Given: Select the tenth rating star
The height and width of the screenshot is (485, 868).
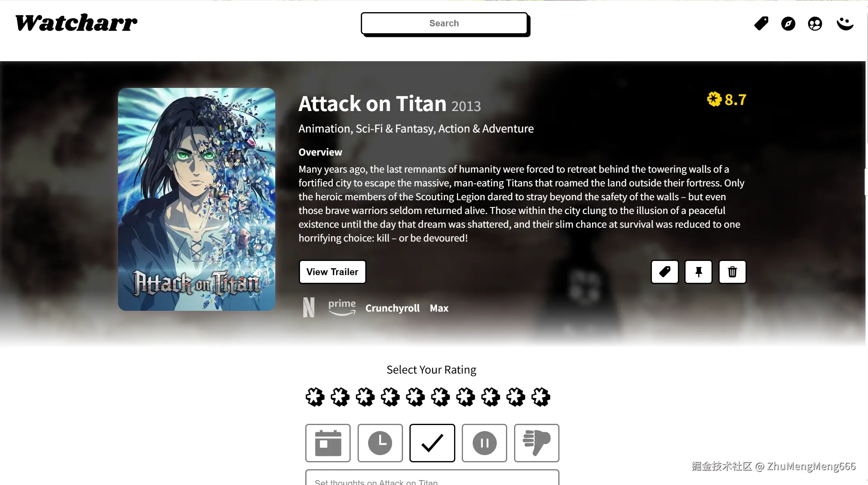Looking at the screenshot, I should (541, 397).
